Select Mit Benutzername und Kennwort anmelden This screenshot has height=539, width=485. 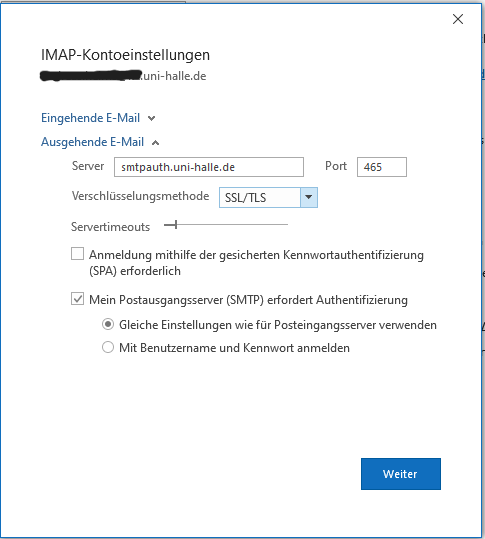click(x=108, y=347)
